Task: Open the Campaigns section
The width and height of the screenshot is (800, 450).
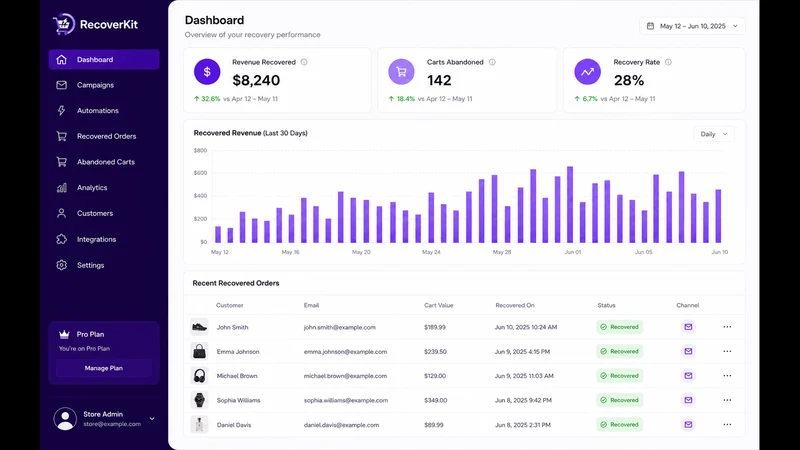Action: click(x=104, y=85)
